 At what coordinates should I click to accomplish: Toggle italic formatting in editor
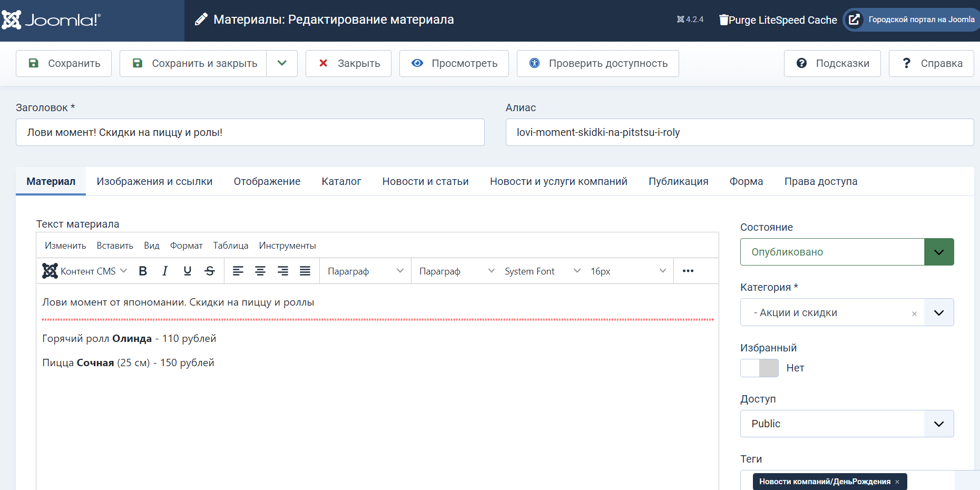[165, 271]
